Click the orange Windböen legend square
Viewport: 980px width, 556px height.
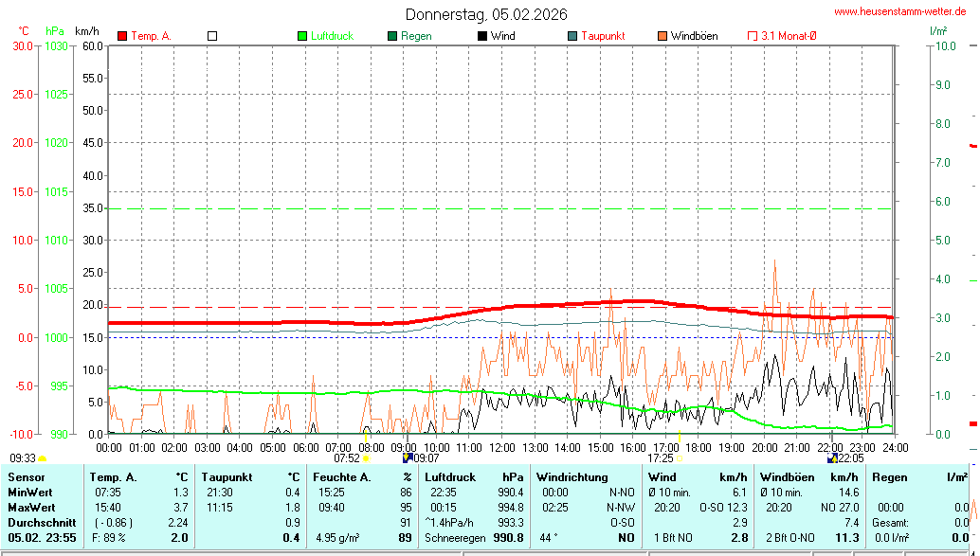click(662, 36)
